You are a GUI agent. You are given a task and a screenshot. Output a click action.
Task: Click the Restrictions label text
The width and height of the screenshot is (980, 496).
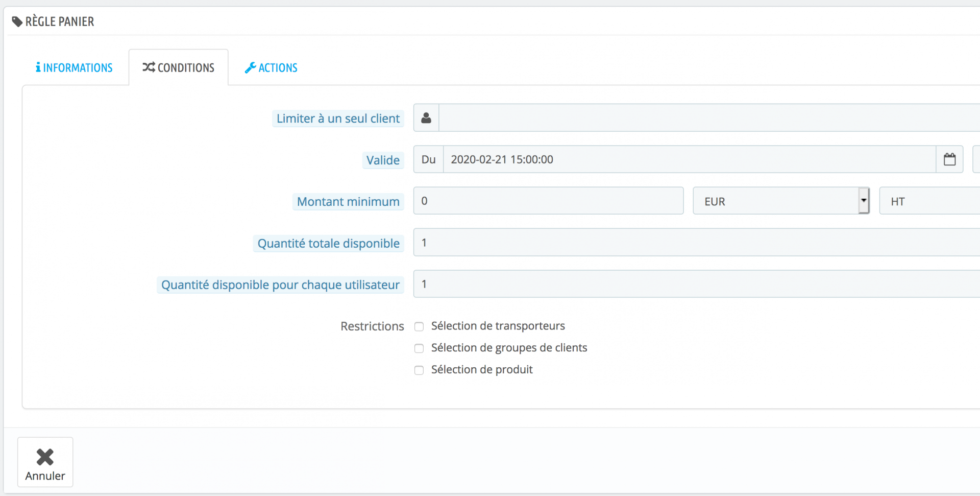(x=372, y=326)
